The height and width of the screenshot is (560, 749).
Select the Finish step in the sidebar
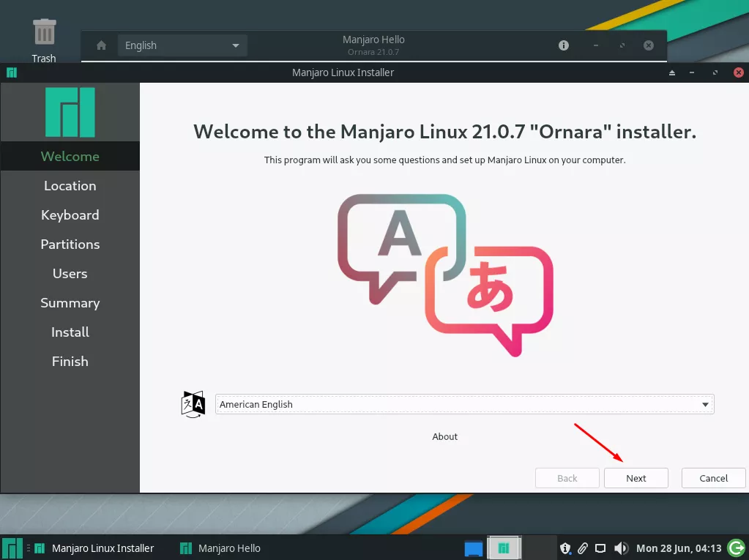coord(70,362)
